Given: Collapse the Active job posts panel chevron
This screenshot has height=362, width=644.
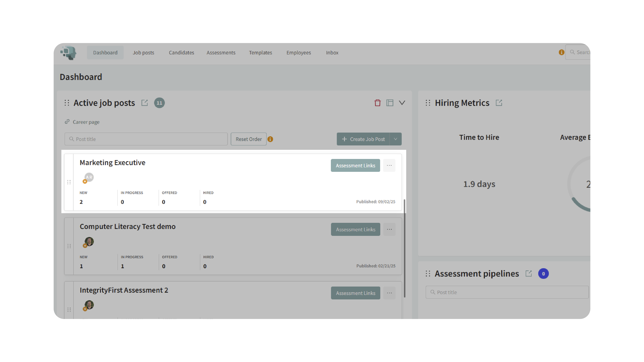Looking at the screenshot, I should 402,103.
